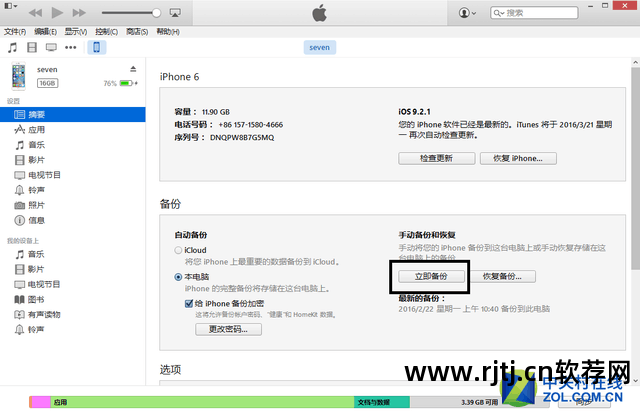Select 影片 under settings section
This screenshot has width=640, height=418.
[x=73, y=160]
